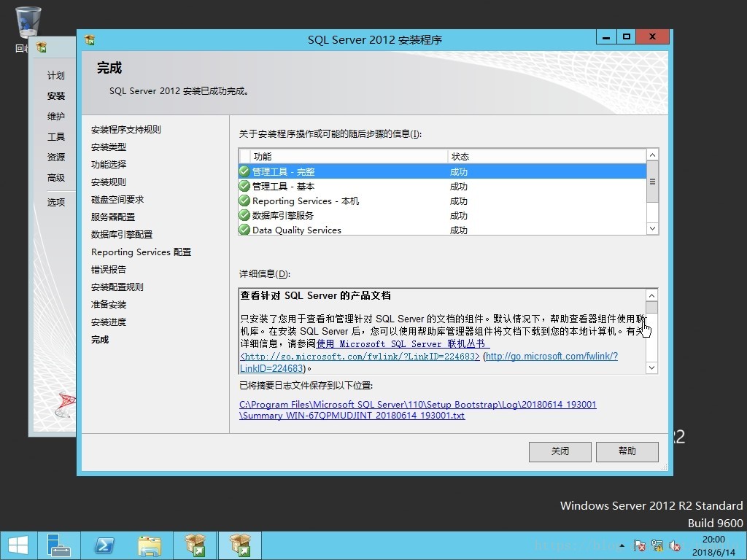
Task: Click the feature list scrollbar thumb
Action: click(x=652, y=182)
